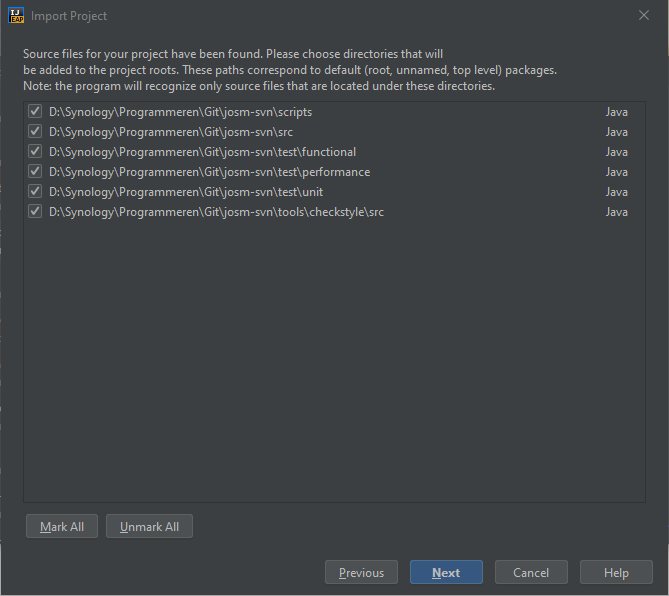Select the test\functional path entry
Viewport: 669px width, 596px height.
pos(202,152)
